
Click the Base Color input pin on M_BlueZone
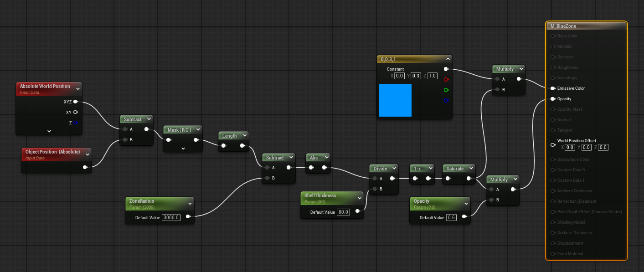tap(553, 36)
